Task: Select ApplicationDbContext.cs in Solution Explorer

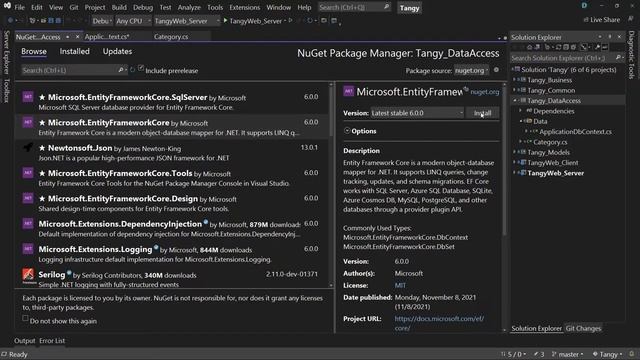Action: (x=575, y=131)
